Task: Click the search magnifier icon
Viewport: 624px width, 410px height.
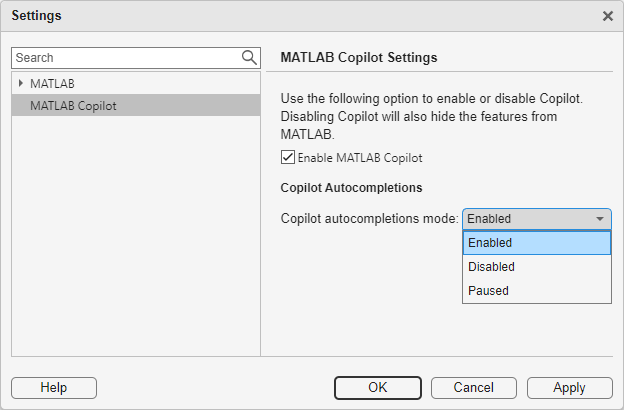Action: (249, 58)
